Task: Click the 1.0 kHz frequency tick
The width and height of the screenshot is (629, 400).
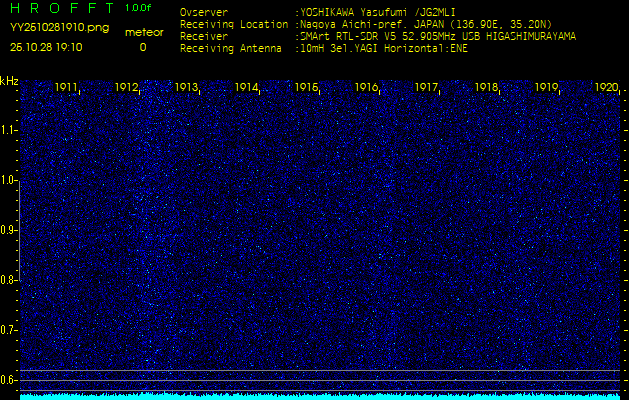Action: point(9,180)
